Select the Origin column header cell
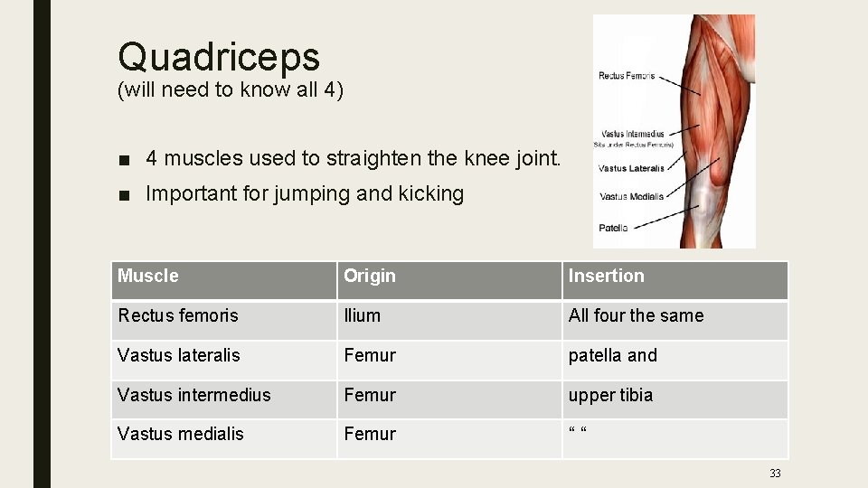The height and width of the screenshot is (488, 868). point(449,280)
